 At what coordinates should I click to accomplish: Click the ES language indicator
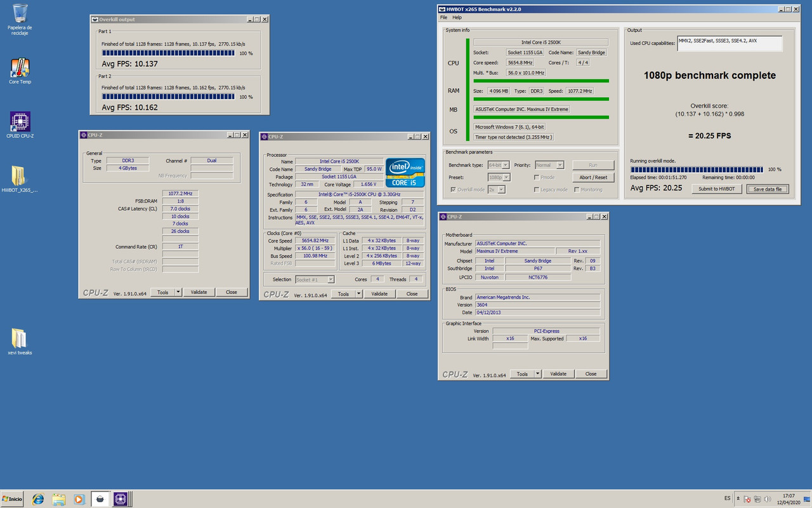click(x=727, y=498)
